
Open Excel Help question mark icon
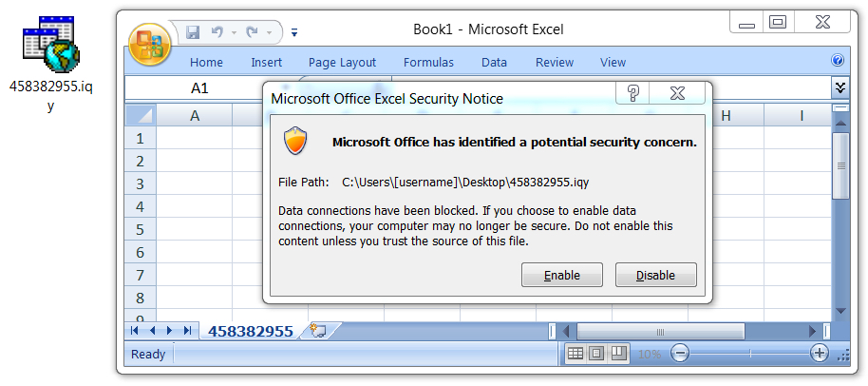pyautogui.click(x=838, y=60)
